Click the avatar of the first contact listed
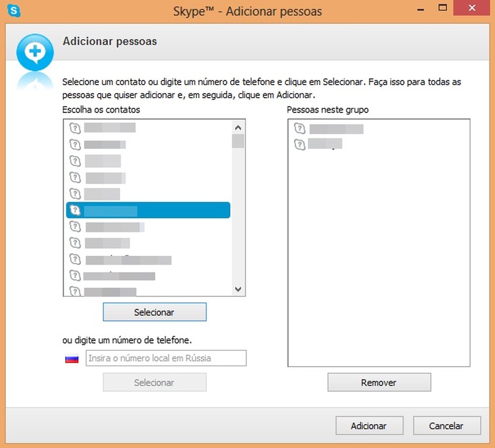This screenshot has height=448, width=495. pos(75,128)
